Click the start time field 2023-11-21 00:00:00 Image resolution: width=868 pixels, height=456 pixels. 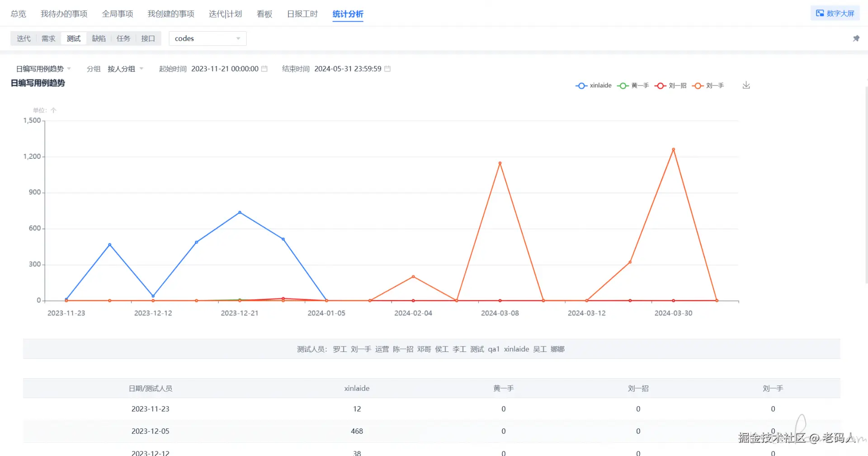pos(225,69)
